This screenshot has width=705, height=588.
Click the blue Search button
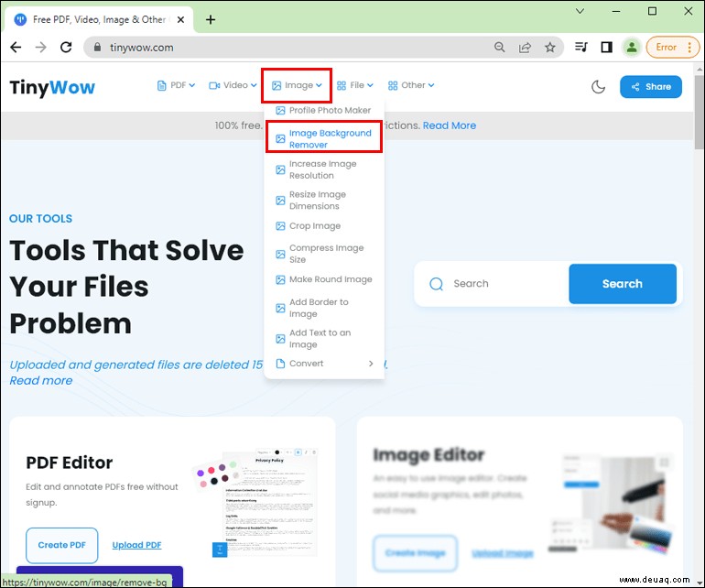pos(623,283)
